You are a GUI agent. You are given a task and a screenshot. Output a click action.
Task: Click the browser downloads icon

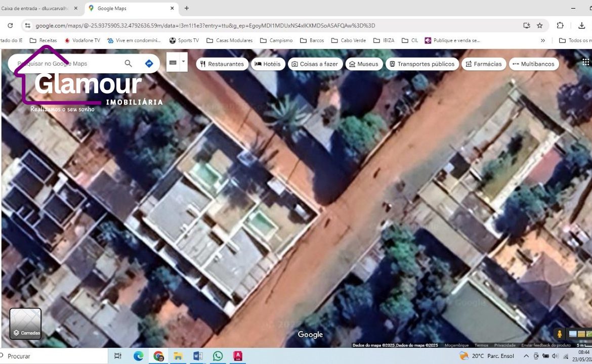click(581, 25)
